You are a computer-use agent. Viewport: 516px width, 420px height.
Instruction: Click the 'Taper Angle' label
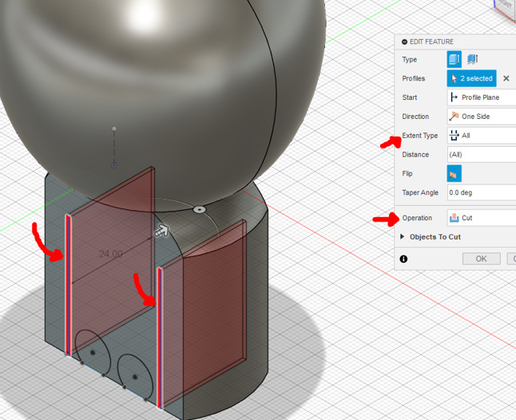tap(420, 192)
